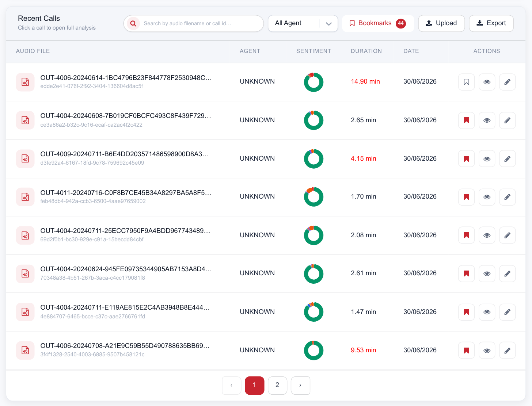The image size is (532, 406).
Task: Click the Upload button
Action: click(x=441, y=23)
